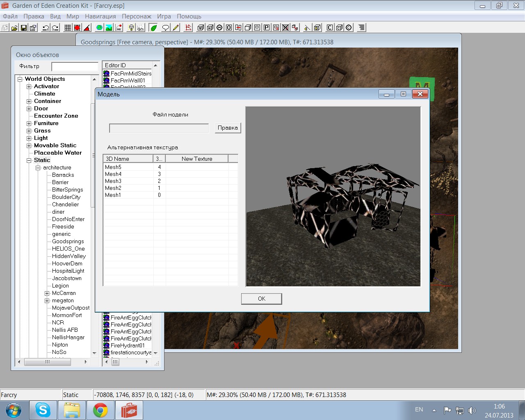Open Windows Explorer from the taskbar
This screenshot has height=420, width=525.
72,410
